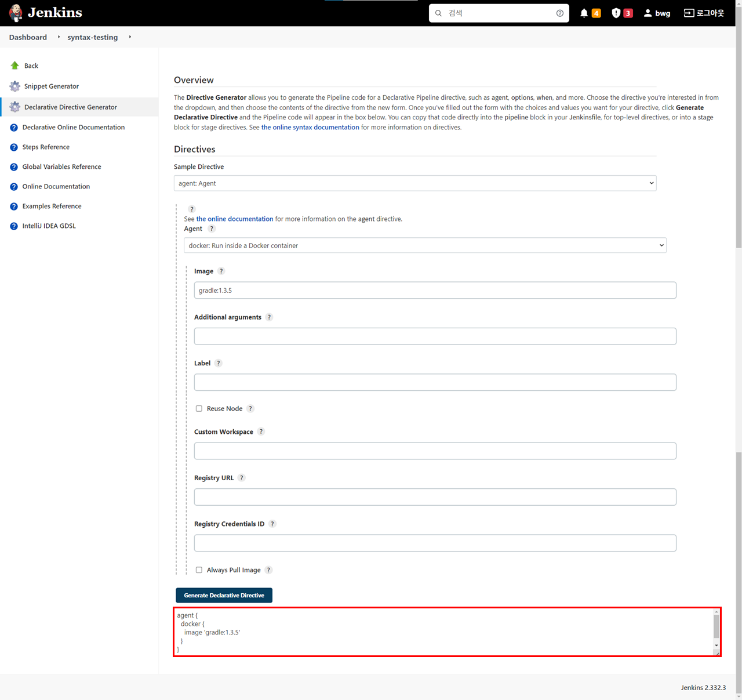Viewport: 742px width, 700px height.
Task: Focus the Additional arguments input field
Action: [435, 336]
